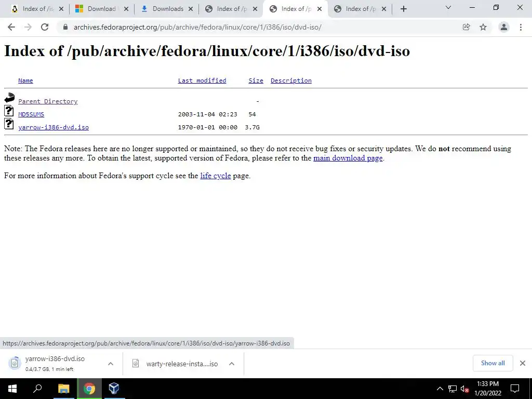Close the Download Microsoft tab
This screenshot has height=399, width=532.
click(x=126, y=9)
